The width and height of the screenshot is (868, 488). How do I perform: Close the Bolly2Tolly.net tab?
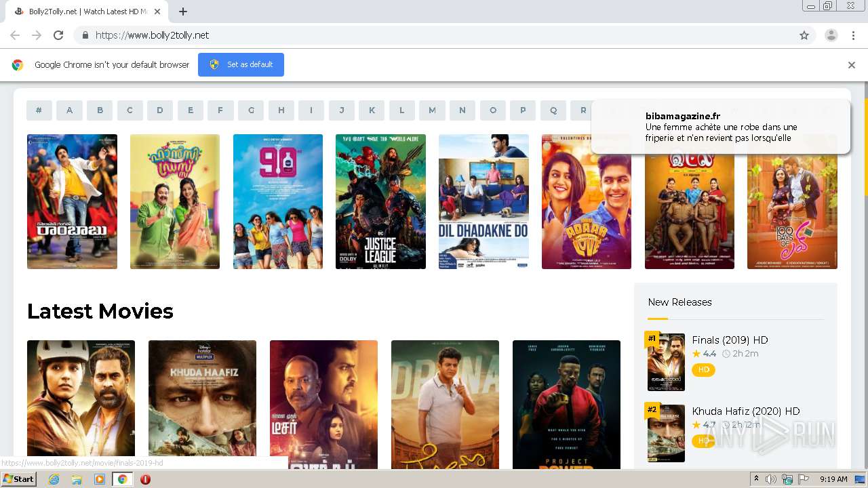coord(158,12)
